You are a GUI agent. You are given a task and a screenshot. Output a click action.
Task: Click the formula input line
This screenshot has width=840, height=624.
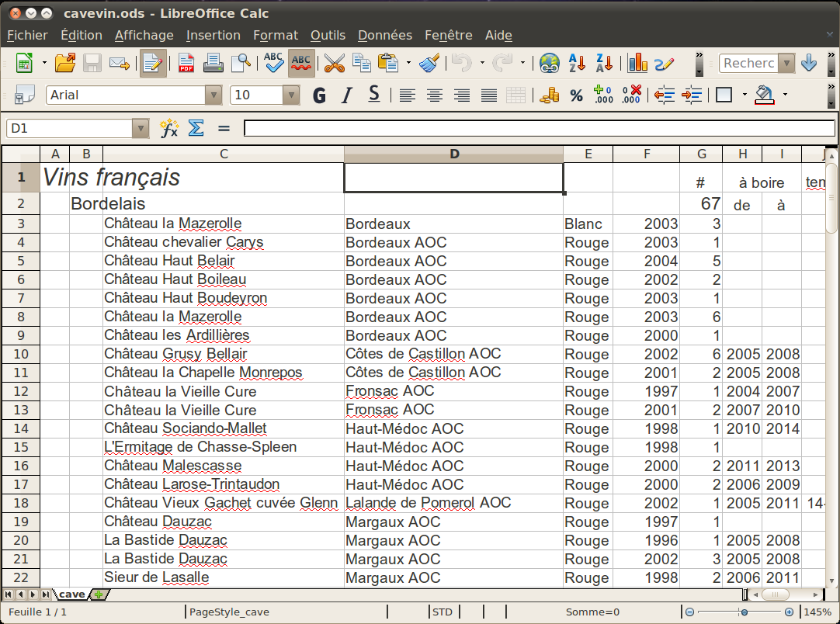click(539, 128)
